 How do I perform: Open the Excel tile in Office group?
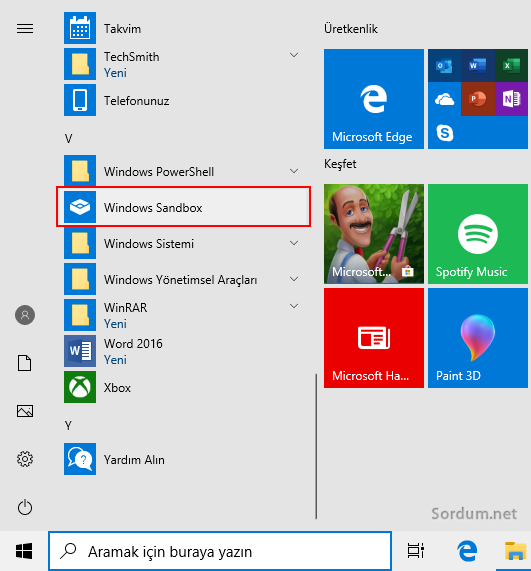[511, 66]
